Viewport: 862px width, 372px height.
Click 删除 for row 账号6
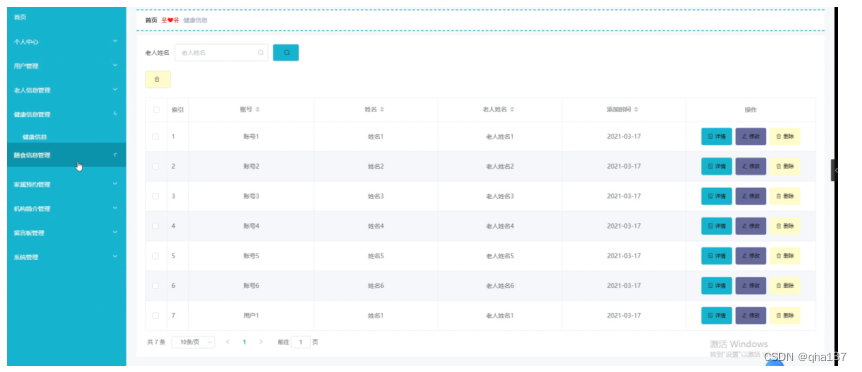[x=784, y=286]
